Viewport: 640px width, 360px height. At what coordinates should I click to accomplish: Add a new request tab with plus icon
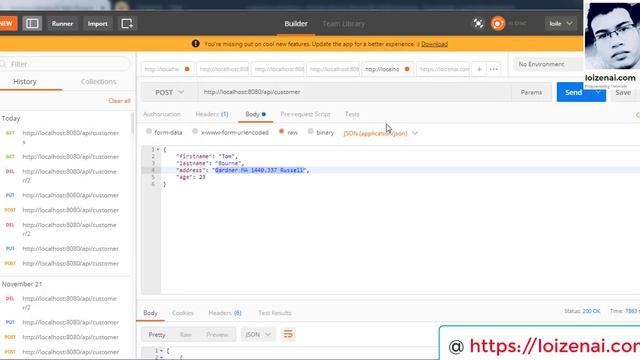(479, 69)
